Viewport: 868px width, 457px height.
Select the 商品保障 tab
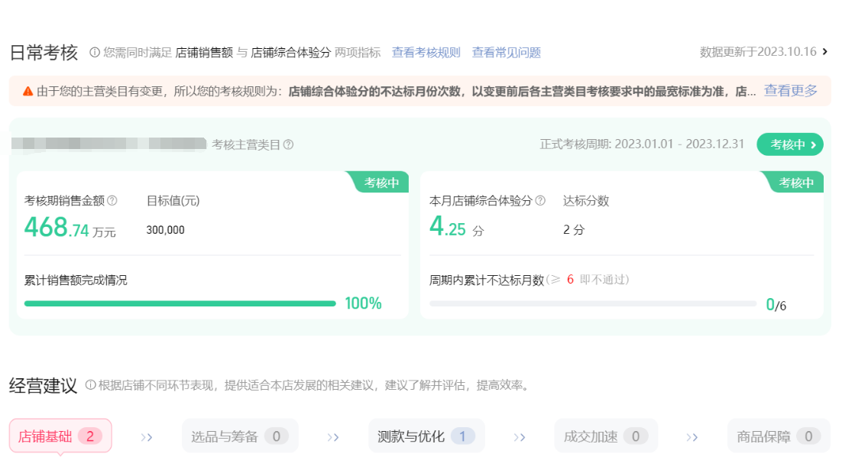click(x=778, y=436)
